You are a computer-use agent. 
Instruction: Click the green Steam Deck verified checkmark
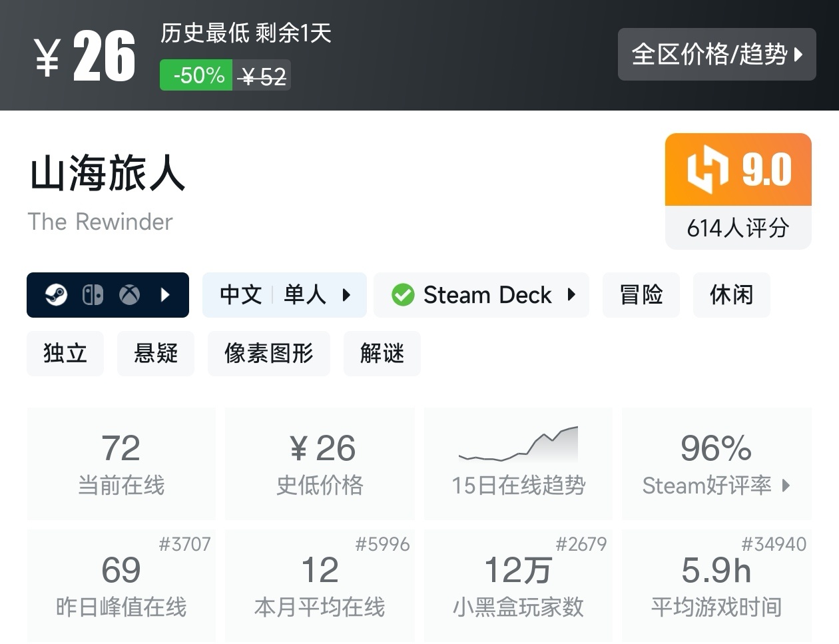click(403, 294)
